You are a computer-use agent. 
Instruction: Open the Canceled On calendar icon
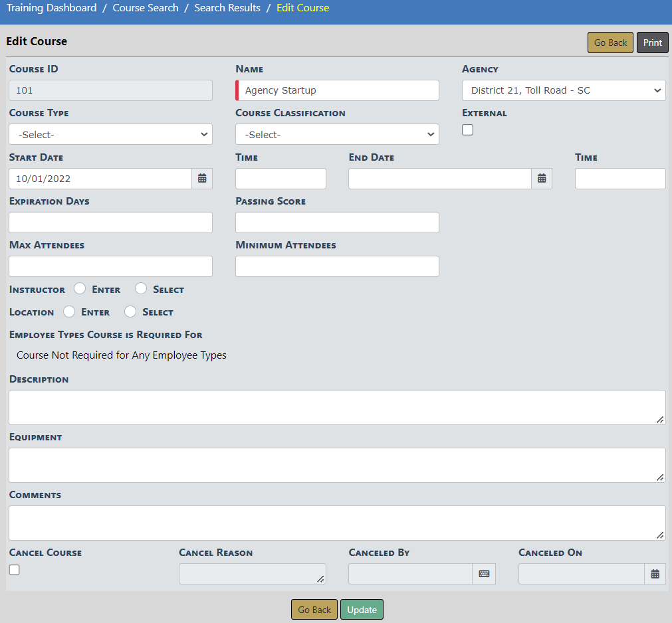tap(655, 574)
